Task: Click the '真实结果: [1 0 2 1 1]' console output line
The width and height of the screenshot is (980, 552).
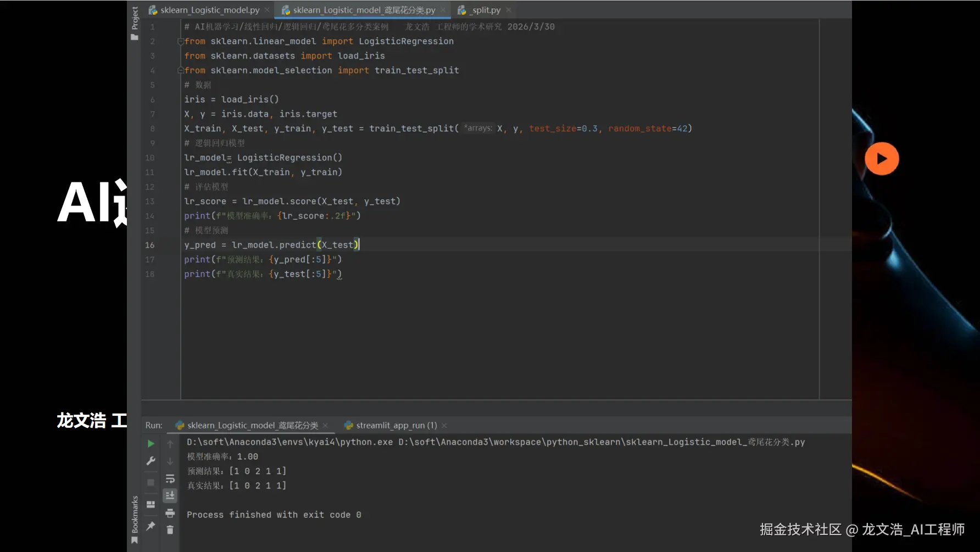Action: click(237, 486)
